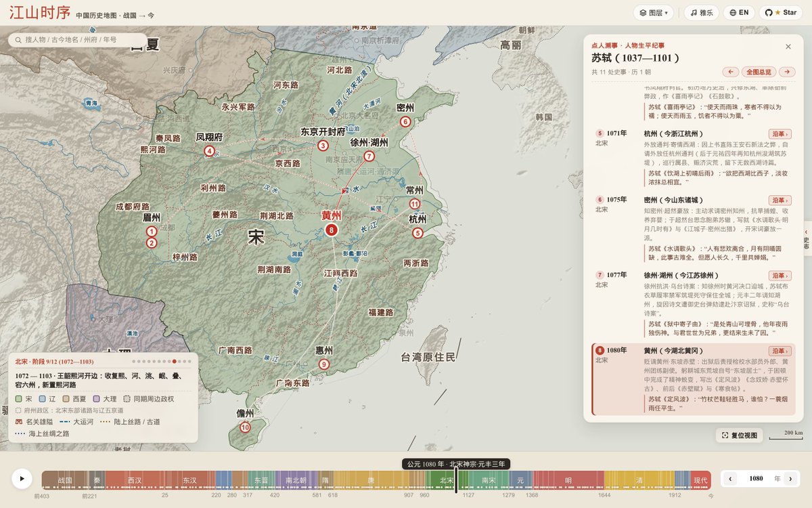812x508 pixels.
Task: Jump to 东晋 segment on timeline
Action: point(261,480)
